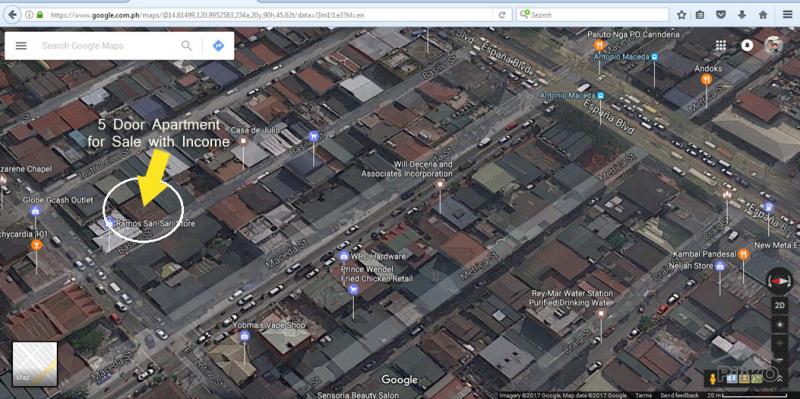Click the green padlock security icon
This screenshot has height=399, width=800.
click(40, 15)
